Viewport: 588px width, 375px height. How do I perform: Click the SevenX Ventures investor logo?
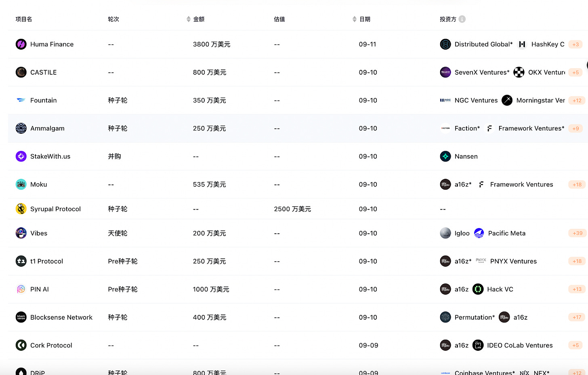pyautogui.click(x=445, y=72)
